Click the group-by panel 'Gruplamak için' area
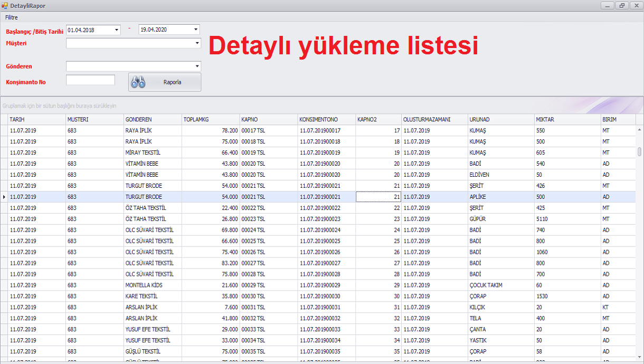 [322, 106]
